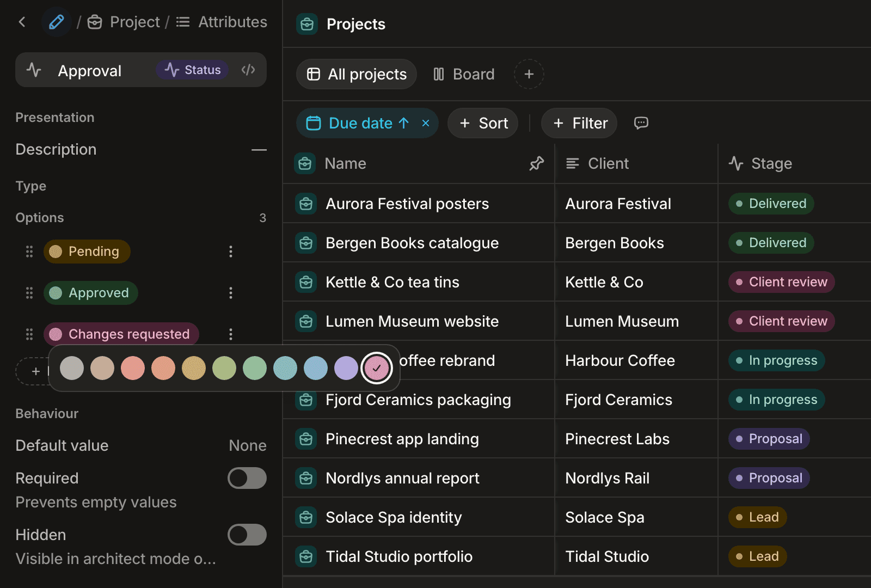
Task: Click the Filter button
Action: click(579, 123)
